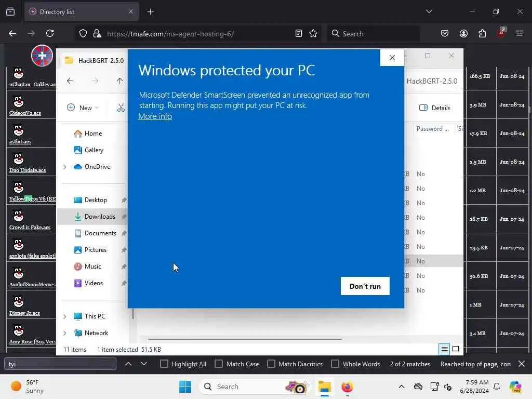Click the Explorer up arrow
532x399 pixels.
point(120,81)
